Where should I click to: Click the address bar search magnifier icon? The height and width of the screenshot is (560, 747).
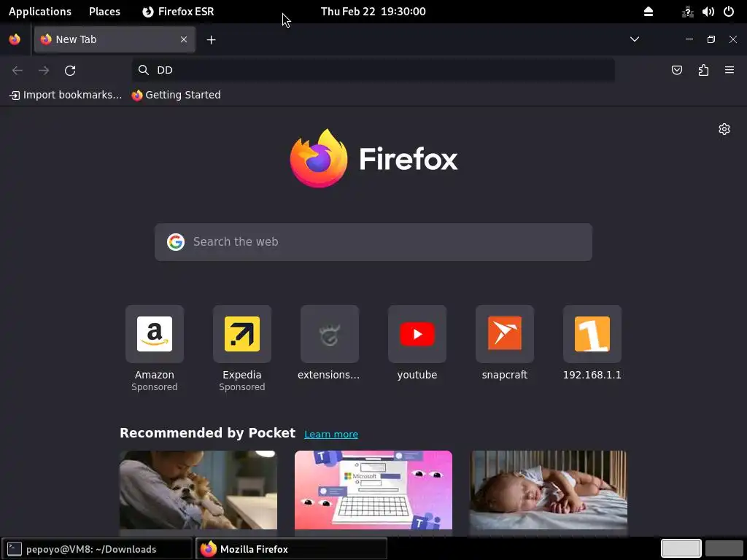[x=144, y=70]
